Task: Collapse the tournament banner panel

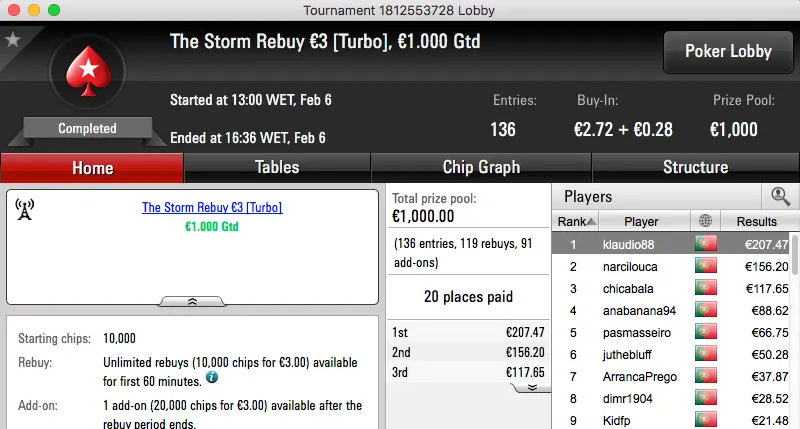Action: click(x=192, y=300)
